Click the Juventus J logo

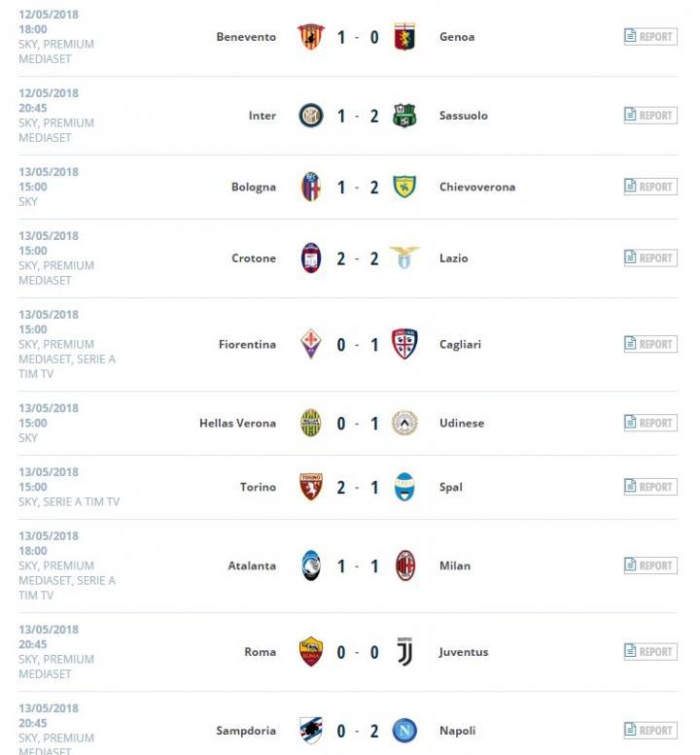pos(404,652)
